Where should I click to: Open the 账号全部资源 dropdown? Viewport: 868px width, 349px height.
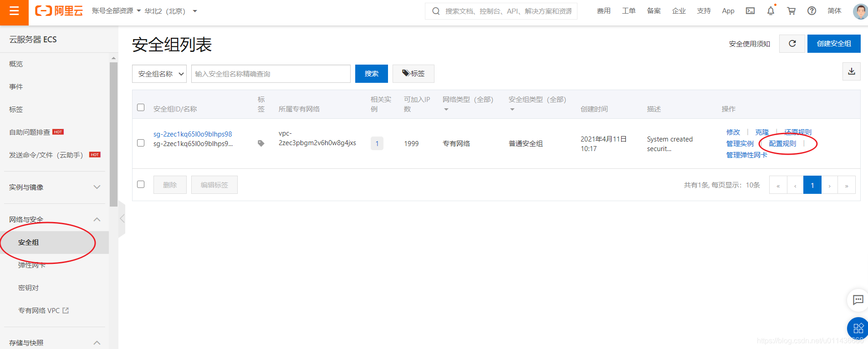[116, 11]
